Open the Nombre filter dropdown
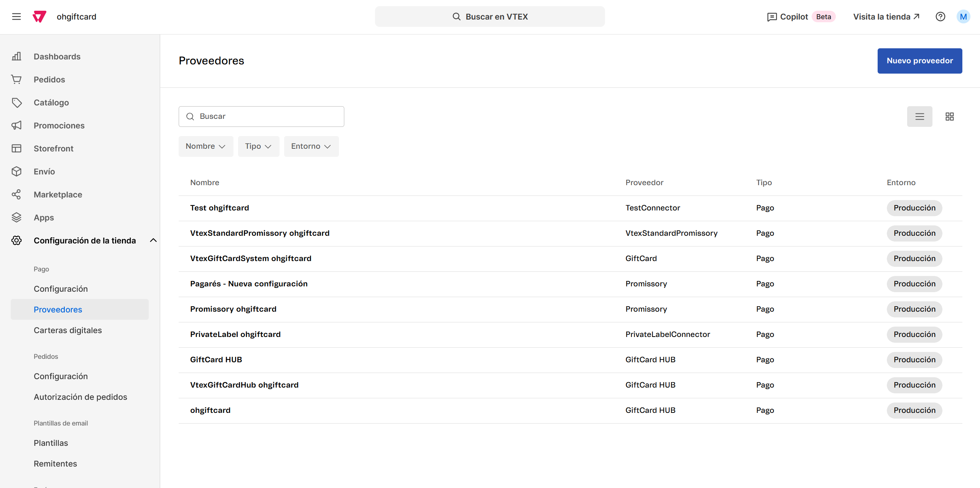The width and height of the screenshot is (980, 488). tap(206, 146)
